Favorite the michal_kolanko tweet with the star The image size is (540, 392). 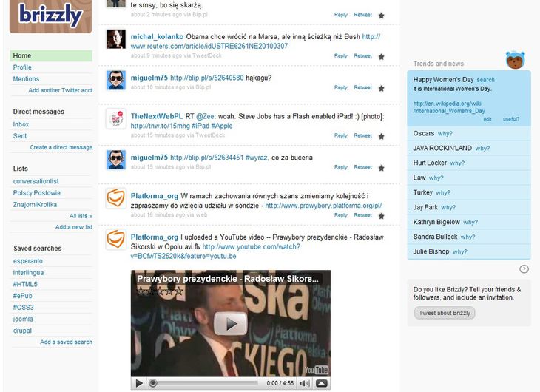[x=381, y=56]
